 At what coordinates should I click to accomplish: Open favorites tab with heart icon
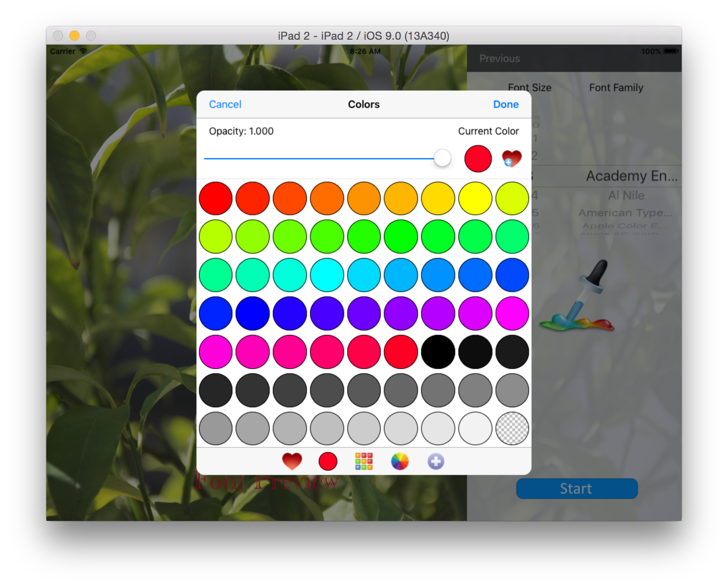tap(292, 461)
